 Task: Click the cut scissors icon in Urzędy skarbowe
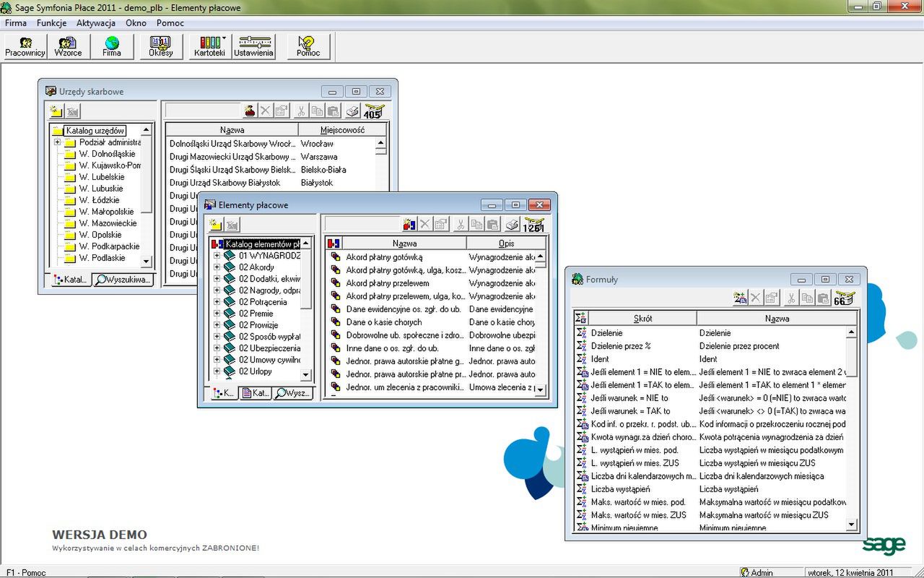(300, 111)
